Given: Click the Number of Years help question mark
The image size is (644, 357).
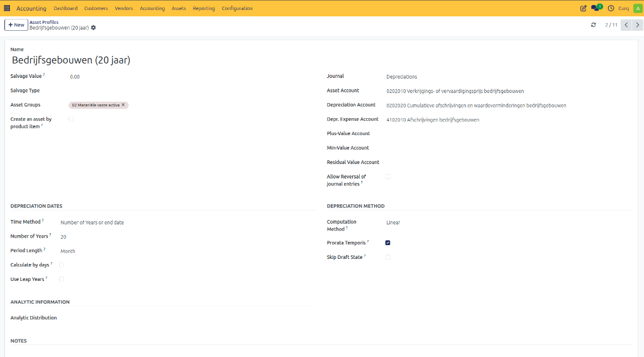Looking at the screenshot, I should coord(50,234).
